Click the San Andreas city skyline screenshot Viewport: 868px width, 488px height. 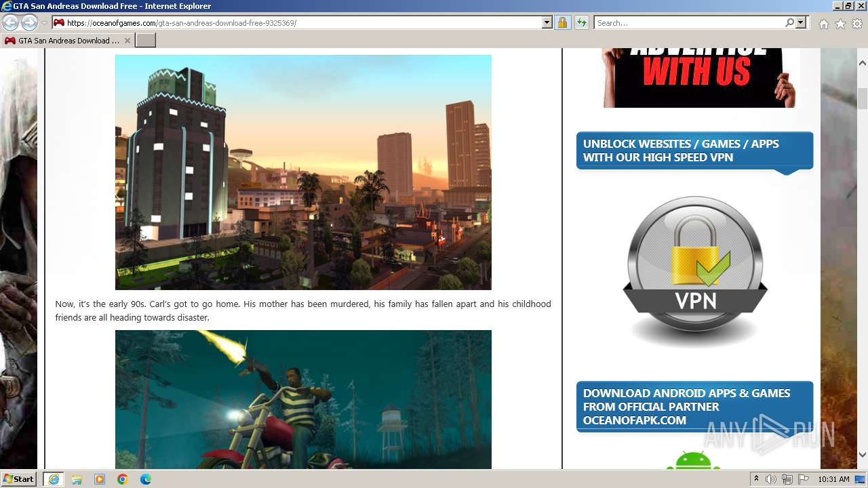pyautogui.click(x=303, y=172)
